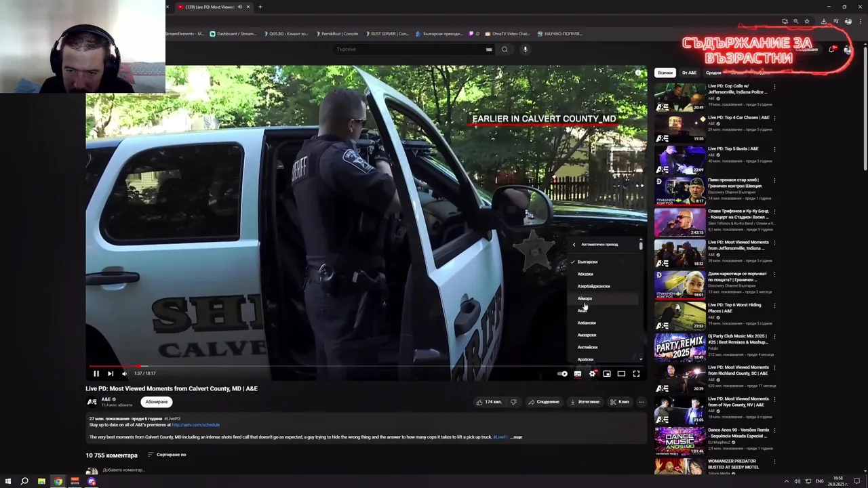Toggle the autoplay switch in player
This screenshot has width=868, height=488.
[562, 373]
